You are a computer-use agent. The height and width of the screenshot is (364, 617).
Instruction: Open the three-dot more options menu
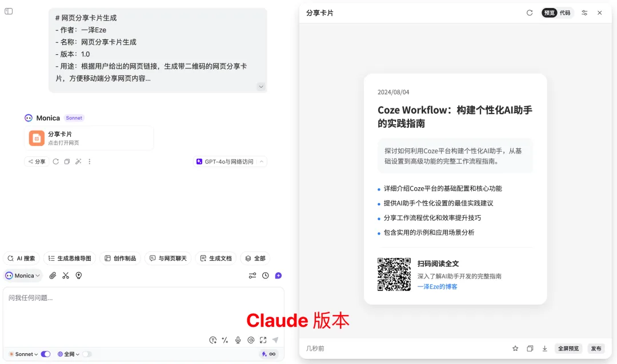(89, 161)
